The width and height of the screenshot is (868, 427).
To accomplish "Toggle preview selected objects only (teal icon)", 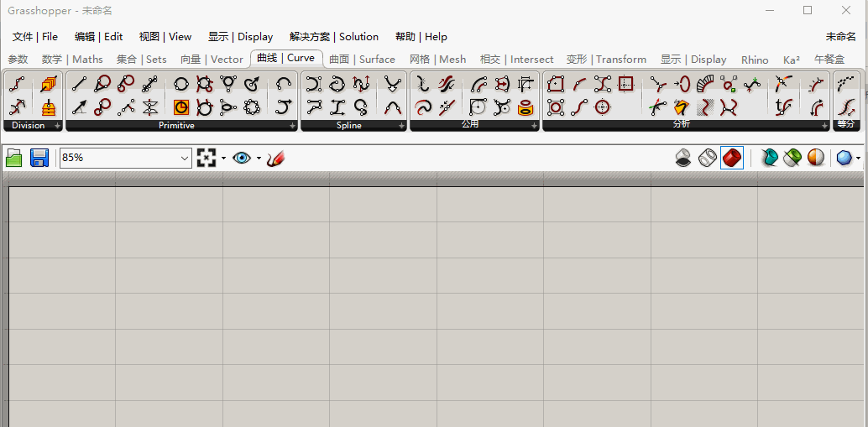I will [769, 159].
